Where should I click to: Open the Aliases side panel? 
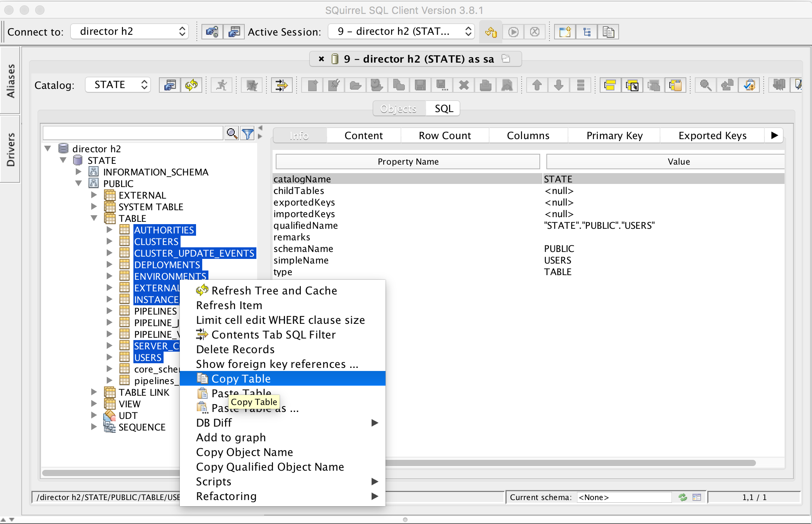(10, 81)
